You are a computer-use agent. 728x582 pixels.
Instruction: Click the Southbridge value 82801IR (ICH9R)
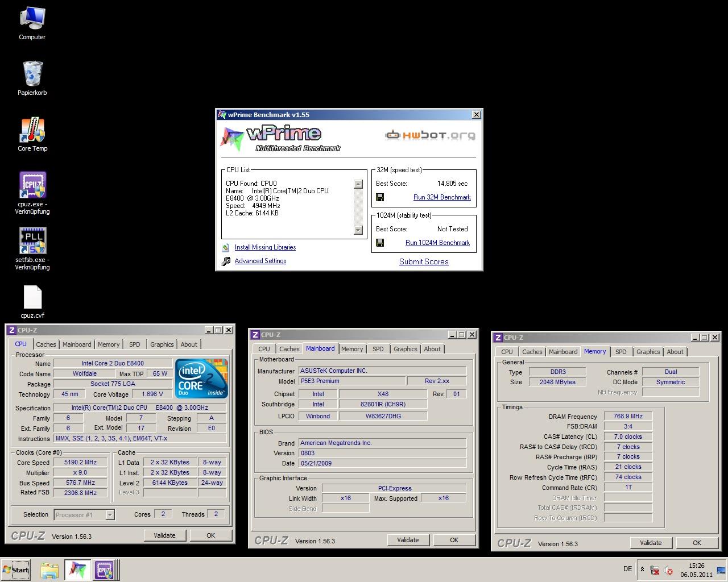click(x=382, y=405)
